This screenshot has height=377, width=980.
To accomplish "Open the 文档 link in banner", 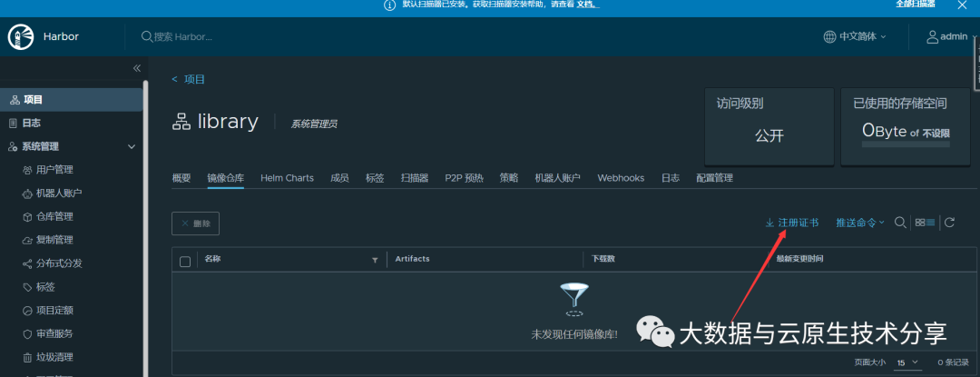I will (587, 5).
